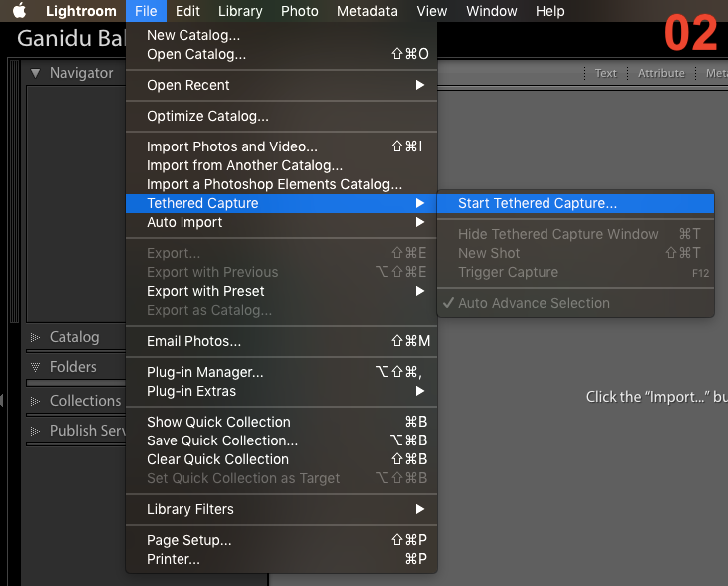Expand the Publish Services panel triangle
Viewport: 728px width, 586px height.
(35, 431)
